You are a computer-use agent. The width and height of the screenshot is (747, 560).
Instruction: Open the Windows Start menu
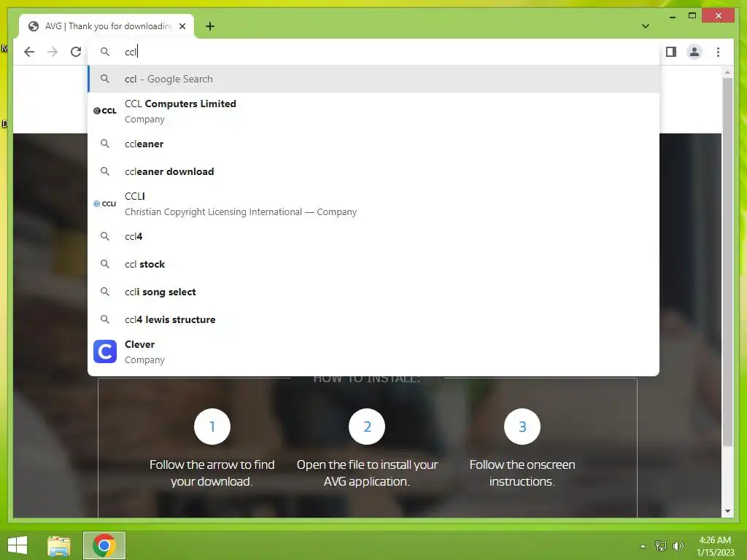tap(18, 545)
